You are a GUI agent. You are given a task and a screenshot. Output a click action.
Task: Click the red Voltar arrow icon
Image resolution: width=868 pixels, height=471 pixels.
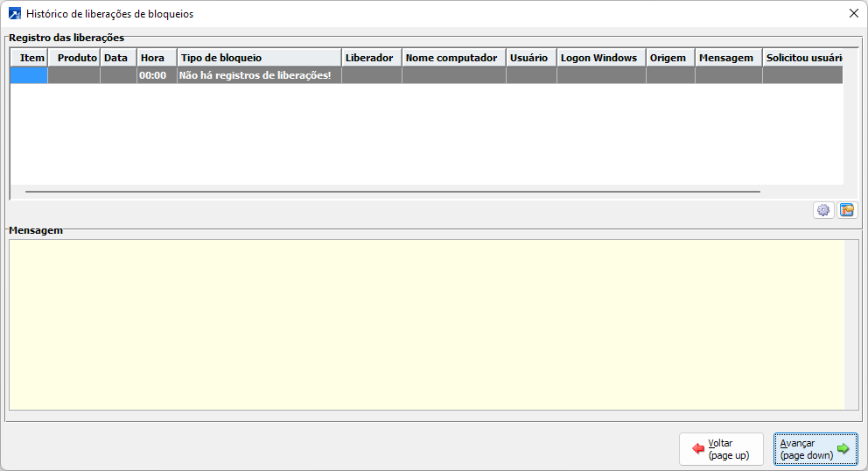tap(698, 449)
